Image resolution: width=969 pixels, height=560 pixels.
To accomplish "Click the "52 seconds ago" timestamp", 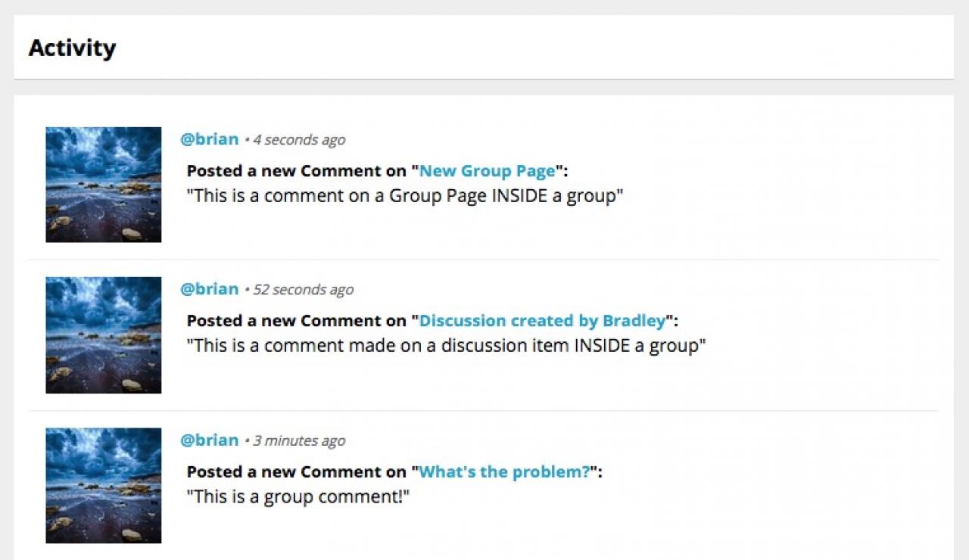I will click(303, 290).
